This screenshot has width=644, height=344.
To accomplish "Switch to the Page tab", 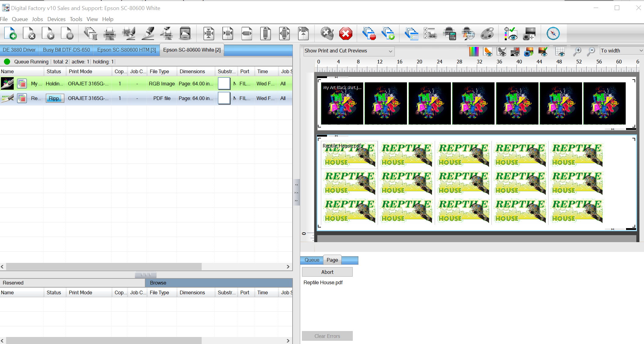I will click(x=332, y=260).
